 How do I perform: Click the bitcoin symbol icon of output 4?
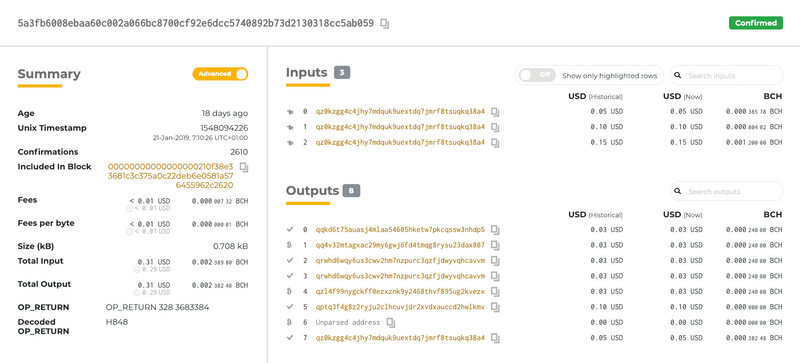[290, 292]
